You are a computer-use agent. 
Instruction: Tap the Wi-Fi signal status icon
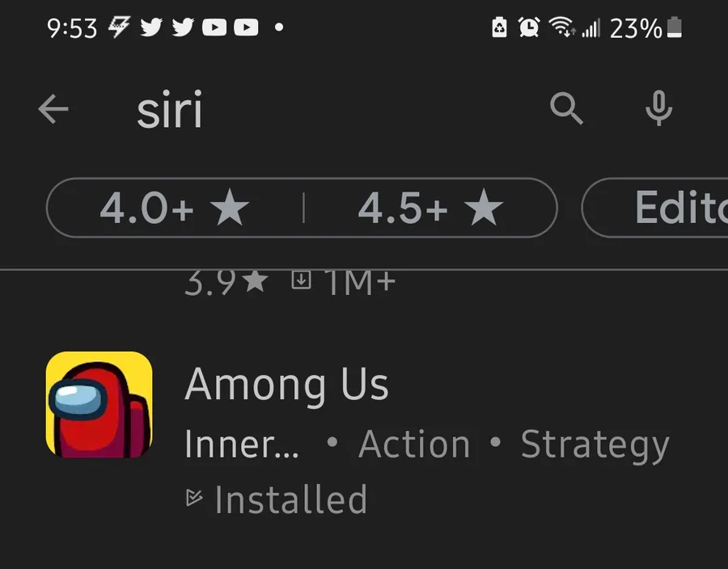pos(562,27)
